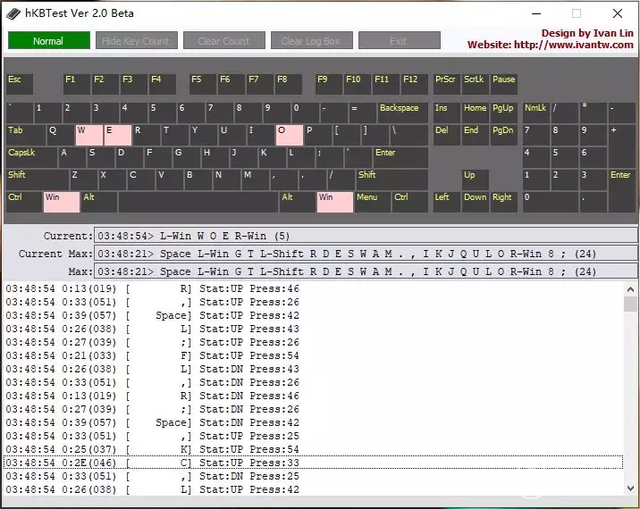
Task: Click the numpad Enter key tile
Action: 622,191
